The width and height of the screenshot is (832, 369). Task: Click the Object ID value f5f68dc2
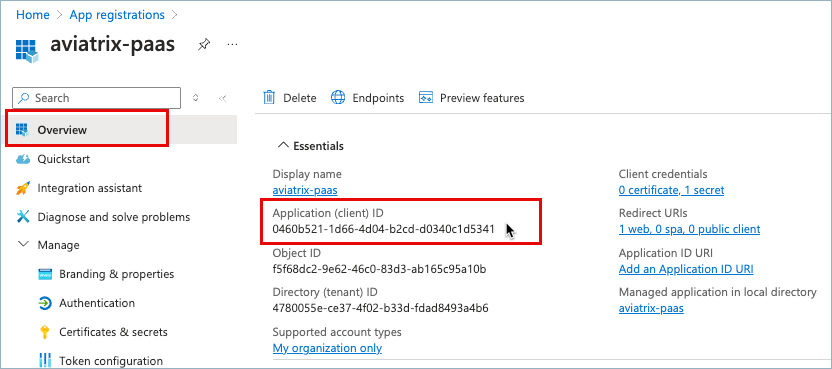click(379, 269)
